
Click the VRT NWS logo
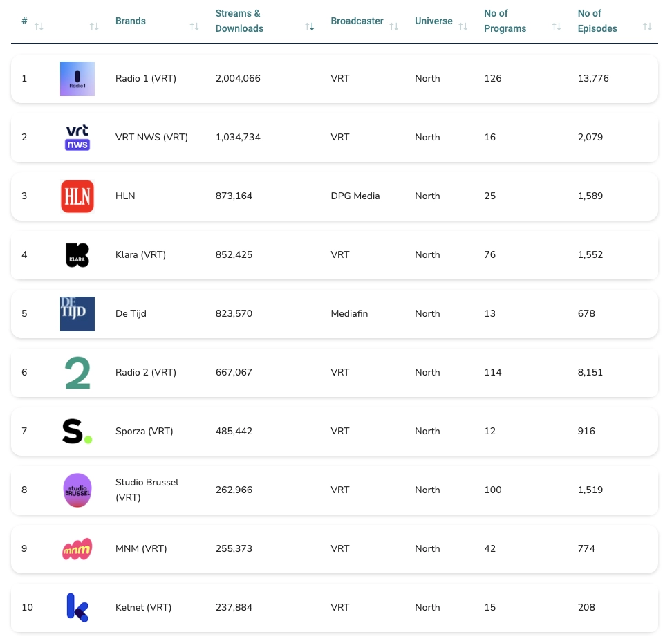[x=77, y=138]
